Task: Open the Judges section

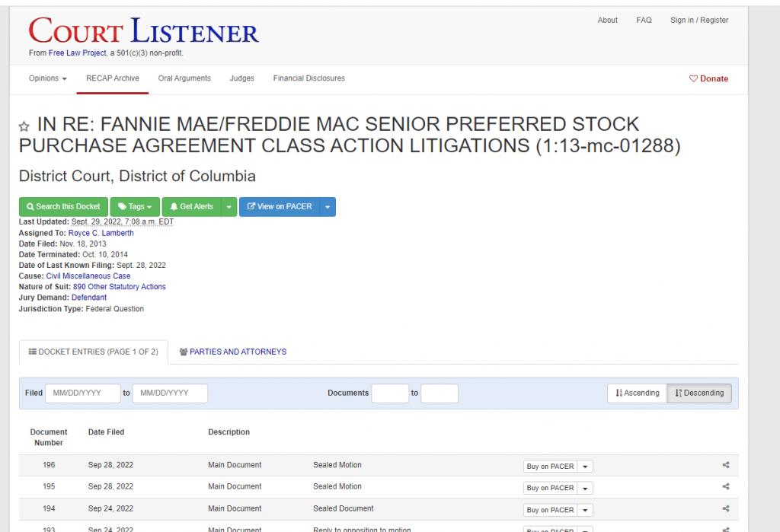Action: [241, 78]
